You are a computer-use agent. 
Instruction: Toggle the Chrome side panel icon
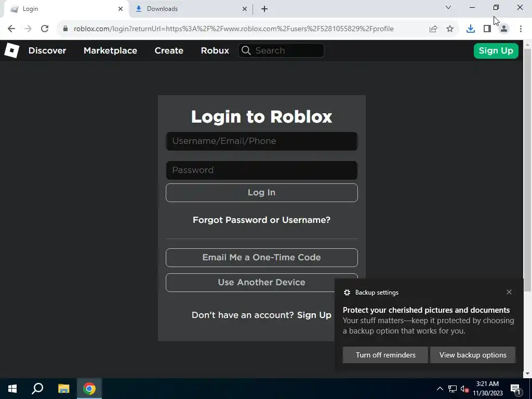[487, 29]
